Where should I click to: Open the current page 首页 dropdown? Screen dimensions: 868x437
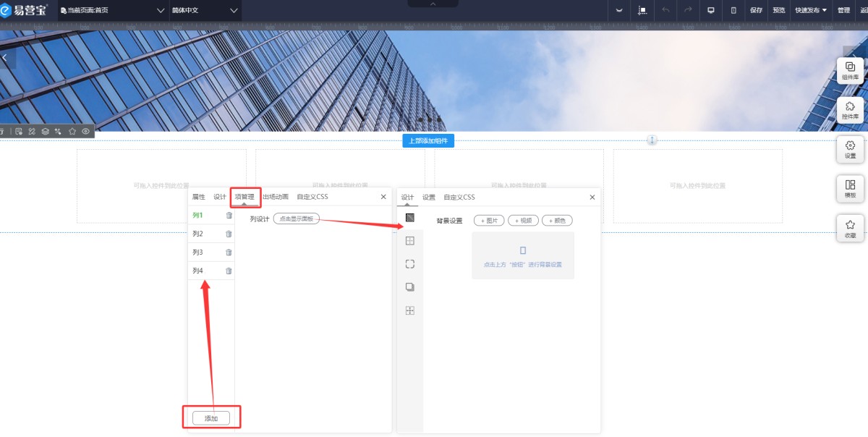click(112, 10)
